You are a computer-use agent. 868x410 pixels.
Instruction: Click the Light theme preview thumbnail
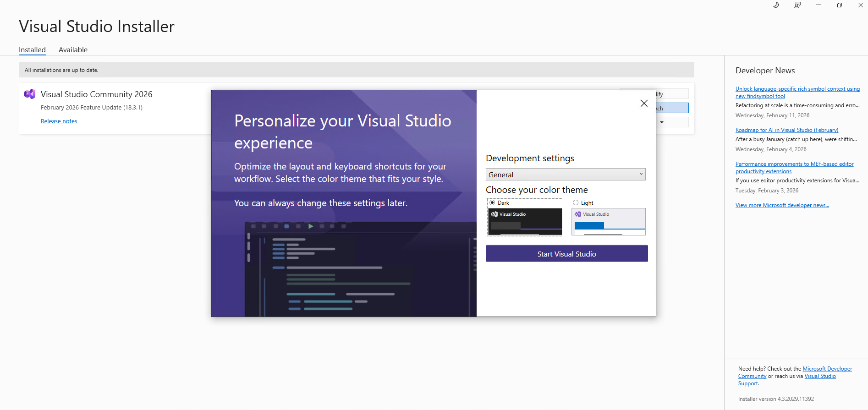click(609, 222)
